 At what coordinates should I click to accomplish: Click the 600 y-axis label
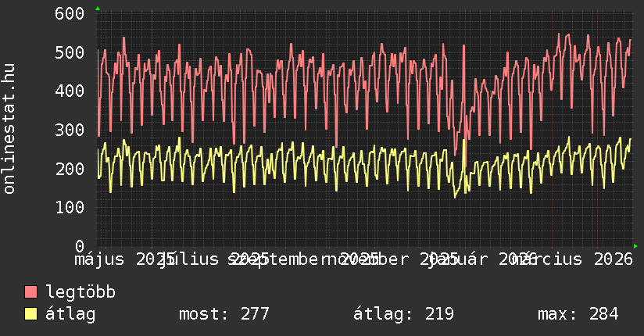(x=70, y=13)
